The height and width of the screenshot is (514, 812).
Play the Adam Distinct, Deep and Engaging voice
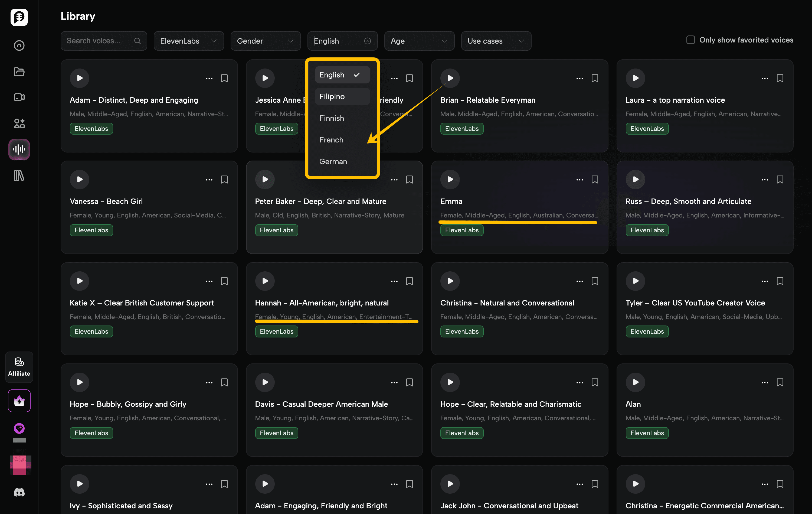tap(80, 78)
